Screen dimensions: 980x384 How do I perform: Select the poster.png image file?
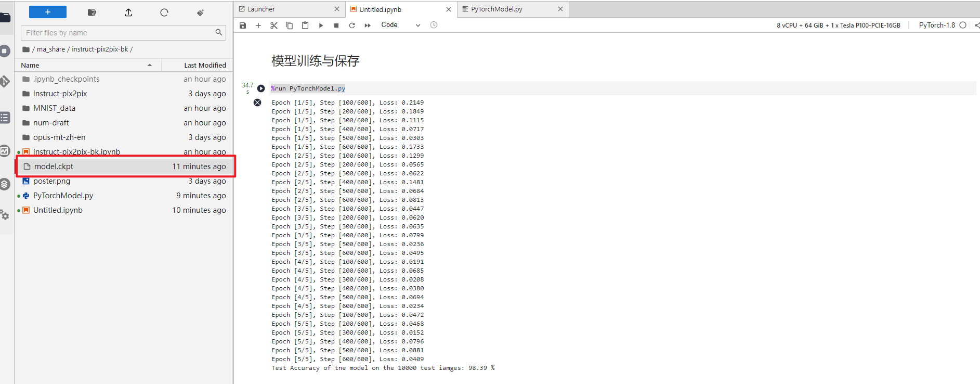coord(124,181)
